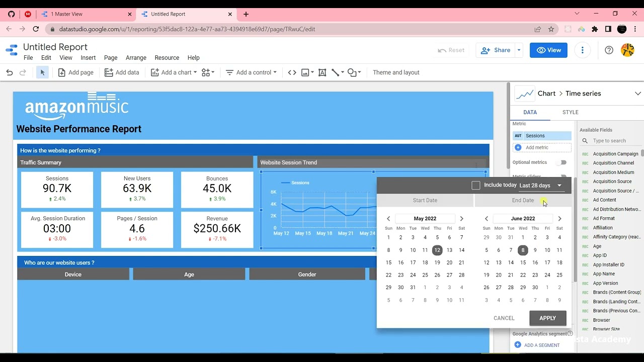Open the Add a chart dropdown
The height and width of the screenshot is (362, 644).
point(174,72)
